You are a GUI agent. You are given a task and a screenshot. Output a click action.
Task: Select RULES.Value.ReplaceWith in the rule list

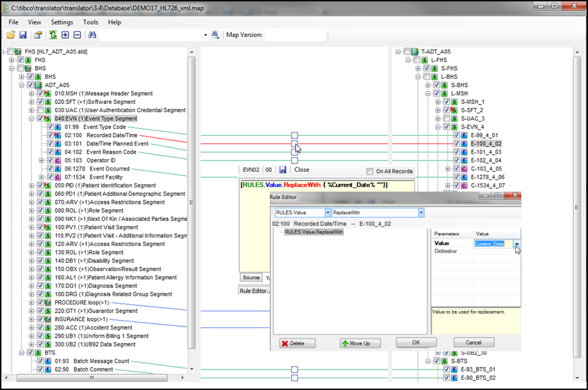(x=314, y=232)
